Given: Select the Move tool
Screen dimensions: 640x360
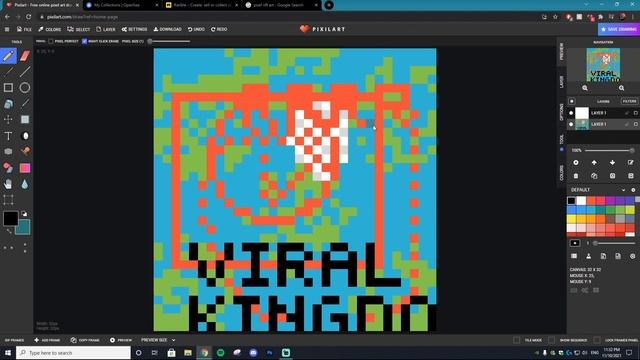Looking at the screenshot, I should (x=8, y=120).
